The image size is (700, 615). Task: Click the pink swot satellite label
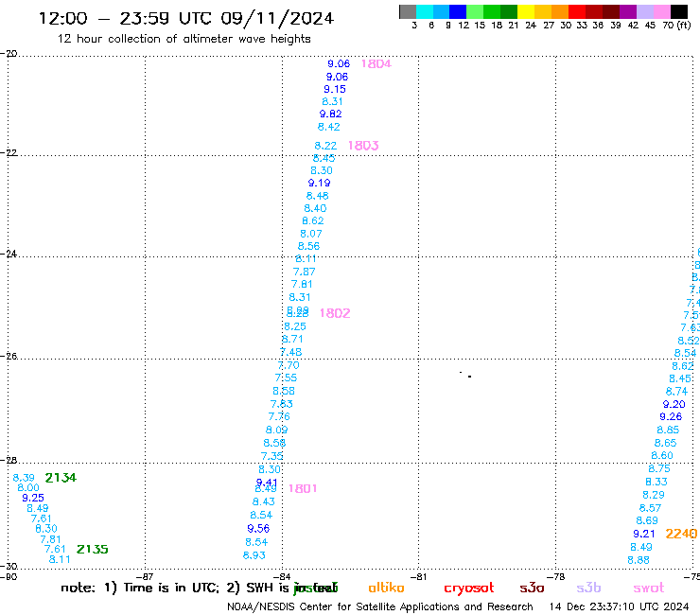tap(649, 589)
